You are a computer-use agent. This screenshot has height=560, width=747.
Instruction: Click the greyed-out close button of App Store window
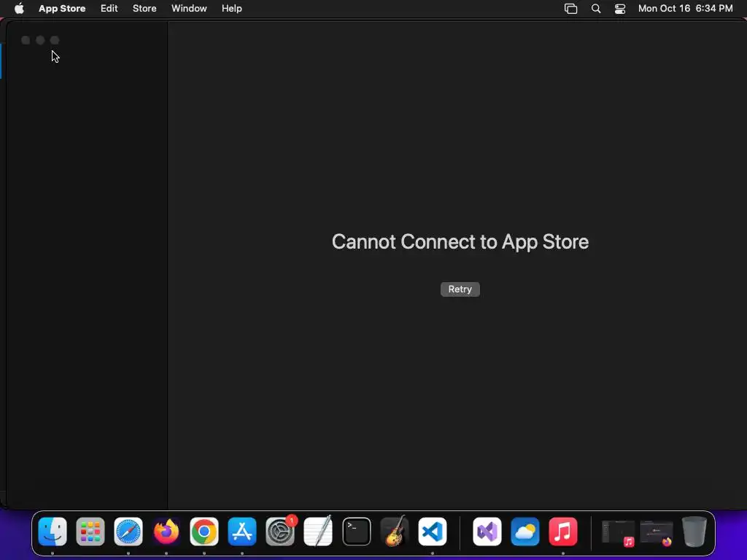pyautogui.click(x=26, y=40)
